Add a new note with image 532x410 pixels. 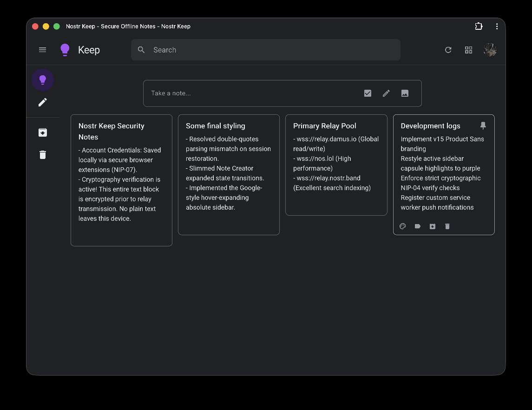click(405, 93)
